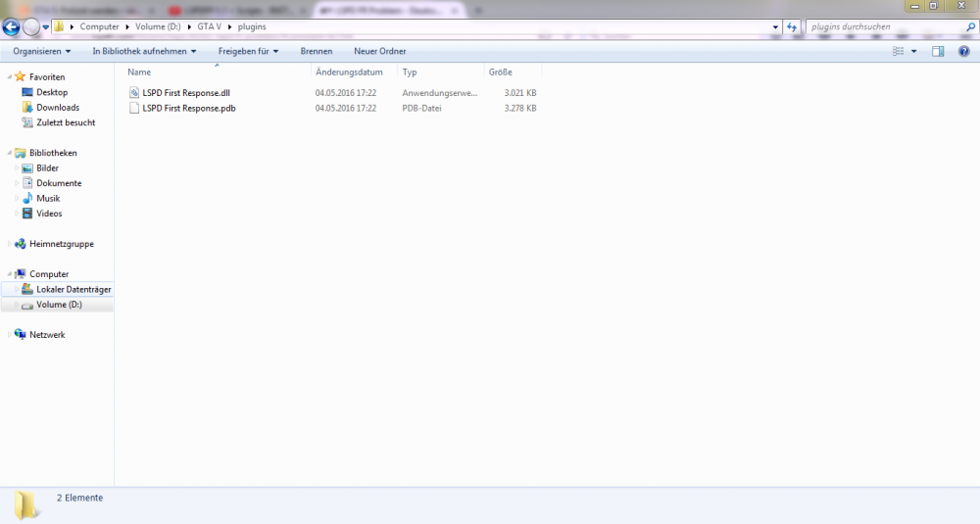Viewport: 980px width, 524px height.
Task: Click the yellow Favoriten star icon
Action: pos(21,76)
